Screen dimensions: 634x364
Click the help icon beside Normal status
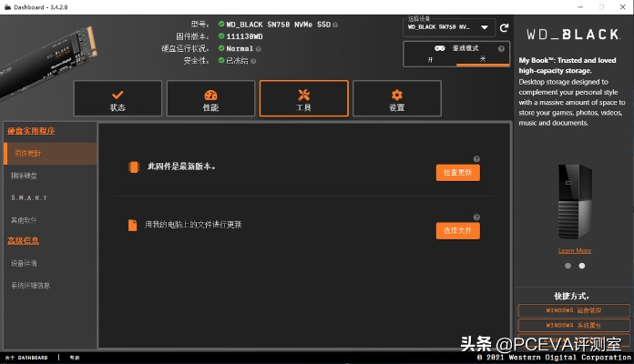[x=259, y=49]
